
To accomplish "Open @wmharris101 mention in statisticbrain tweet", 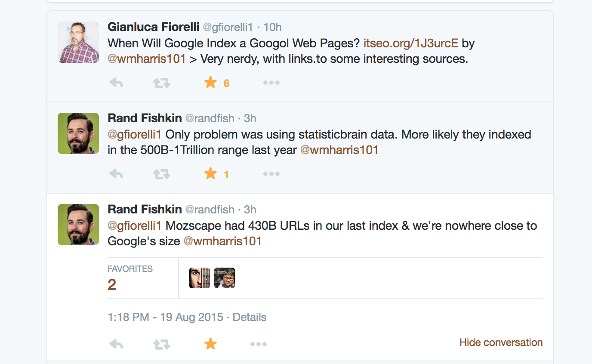I will [339, 150].
